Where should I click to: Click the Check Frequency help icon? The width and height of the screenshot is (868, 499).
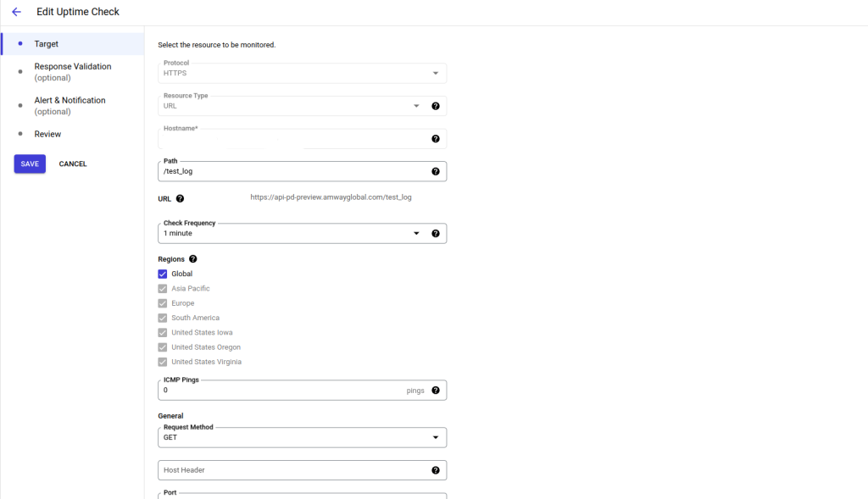tap(436, 233)
